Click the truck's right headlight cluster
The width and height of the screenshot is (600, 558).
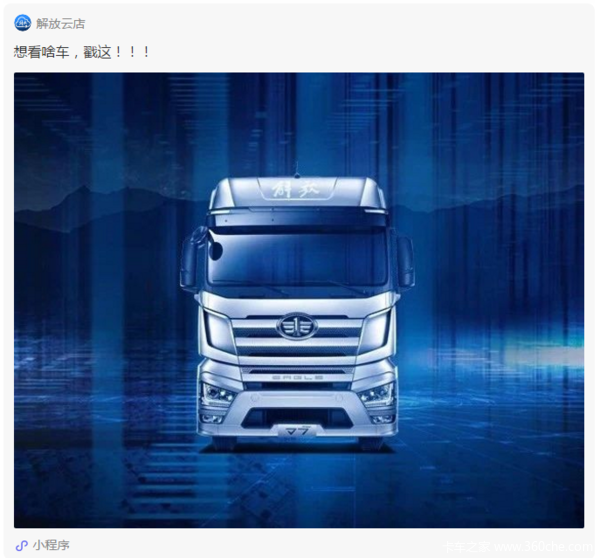377,393
